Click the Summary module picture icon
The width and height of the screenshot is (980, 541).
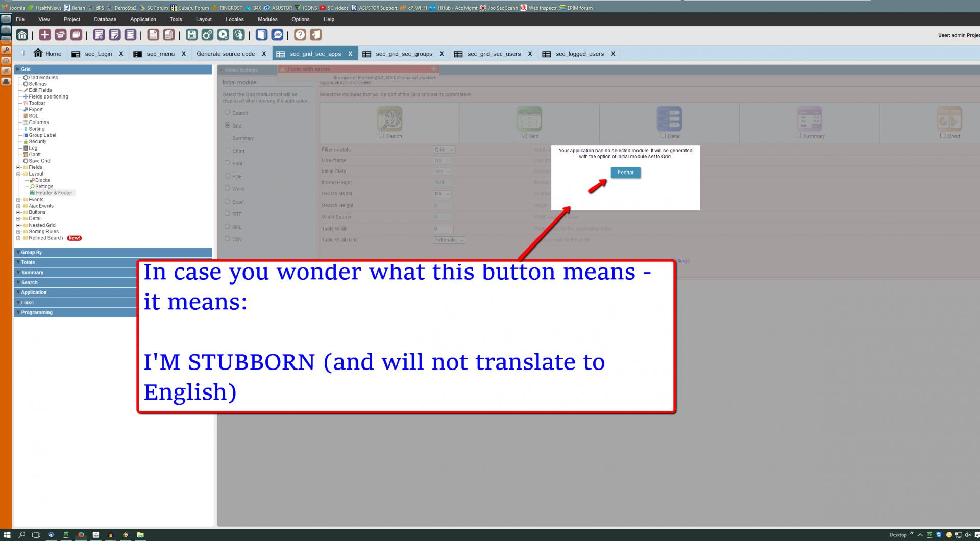[810, 119]
